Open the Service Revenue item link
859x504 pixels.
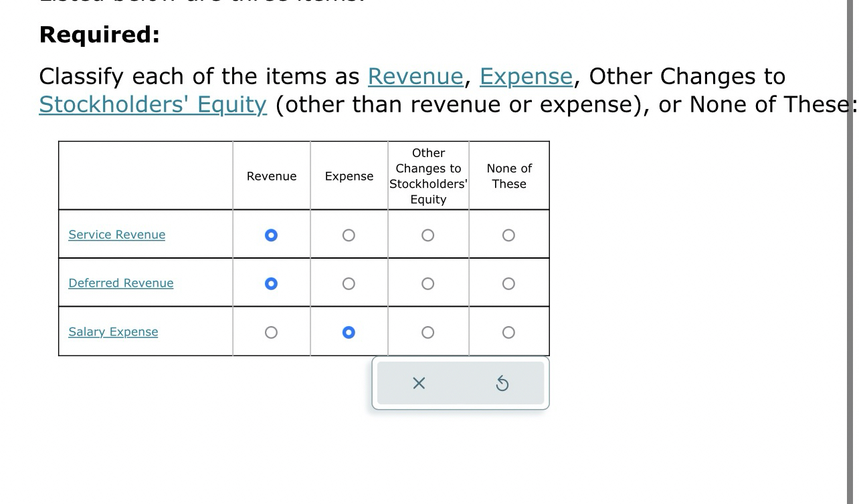[x=116, y=235]
